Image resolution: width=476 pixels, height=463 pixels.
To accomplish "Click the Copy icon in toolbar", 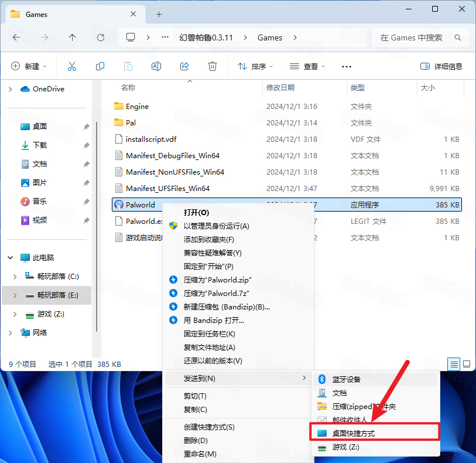I will (x=100, y=66).
